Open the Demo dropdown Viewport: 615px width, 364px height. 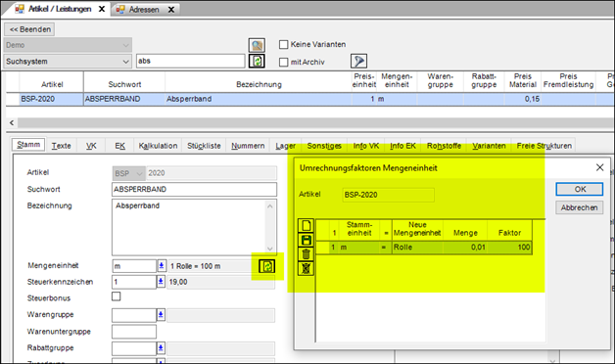[x=68, y=45]
